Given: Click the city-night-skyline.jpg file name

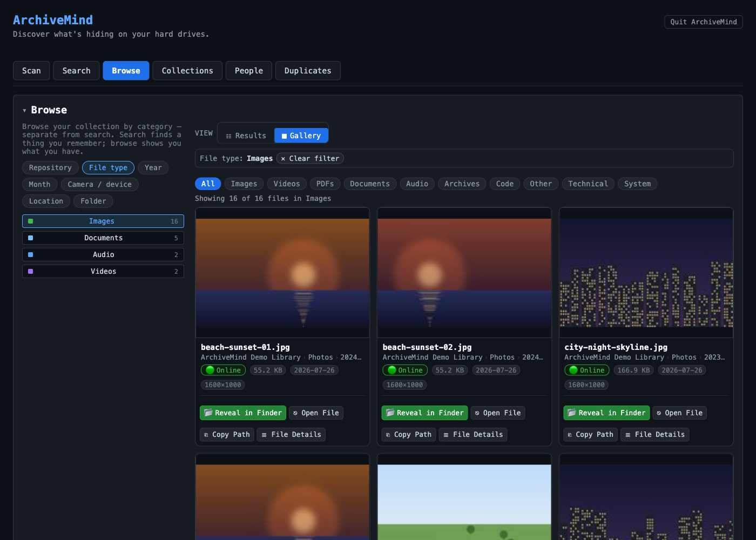Looking at the screenshot, I should pyautogui.click(x=616, y=347).
